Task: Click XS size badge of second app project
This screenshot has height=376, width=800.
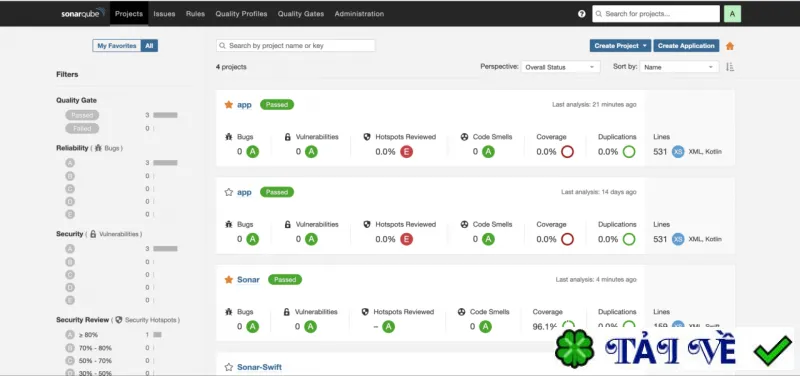Action: pos(678,239)
